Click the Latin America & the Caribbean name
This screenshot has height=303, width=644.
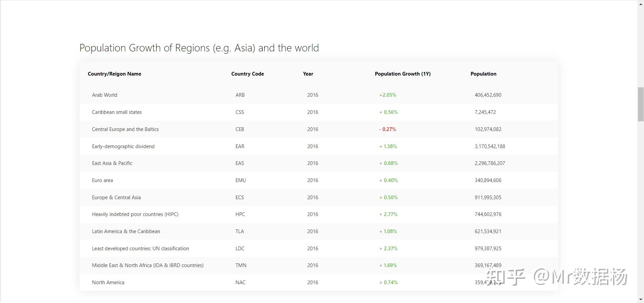coord(126,231)
